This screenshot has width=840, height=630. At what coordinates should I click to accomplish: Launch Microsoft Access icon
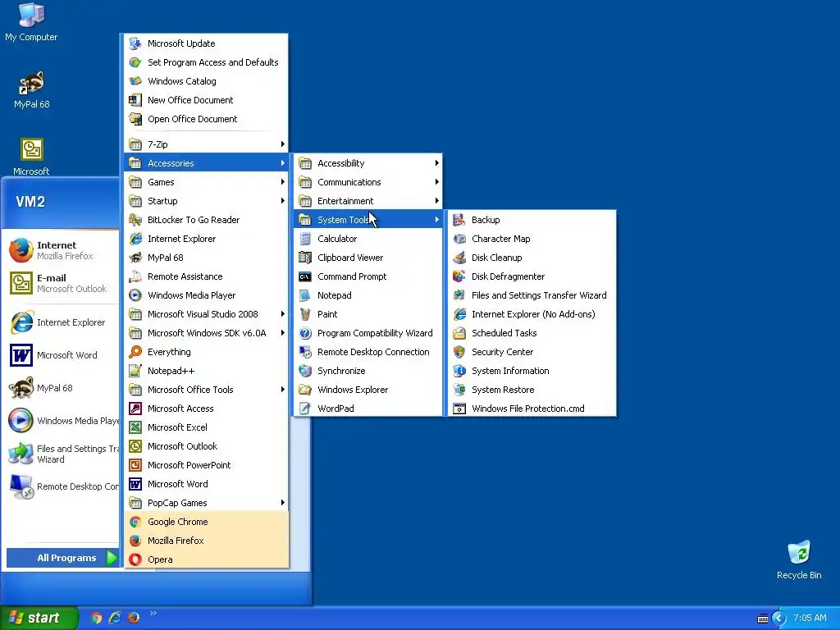135,409
